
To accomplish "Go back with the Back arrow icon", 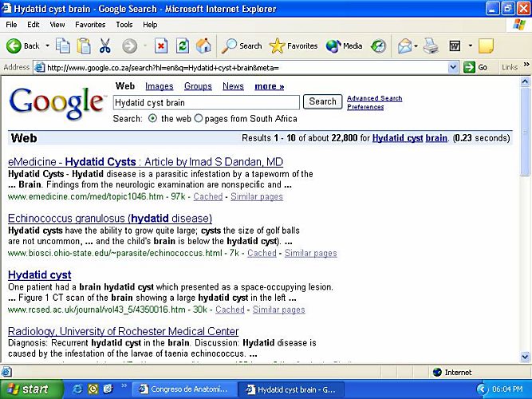I will pyautogui.click(x=14, y=45).
